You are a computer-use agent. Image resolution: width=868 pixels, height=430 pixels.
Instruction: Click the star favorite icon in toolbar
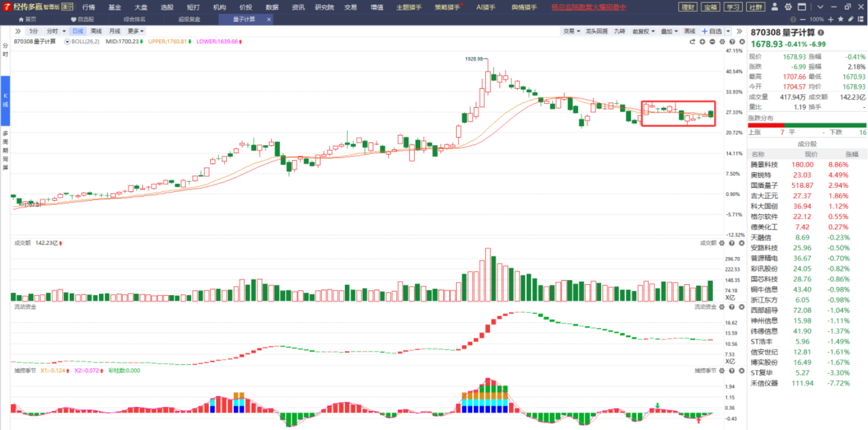(841, 19)
